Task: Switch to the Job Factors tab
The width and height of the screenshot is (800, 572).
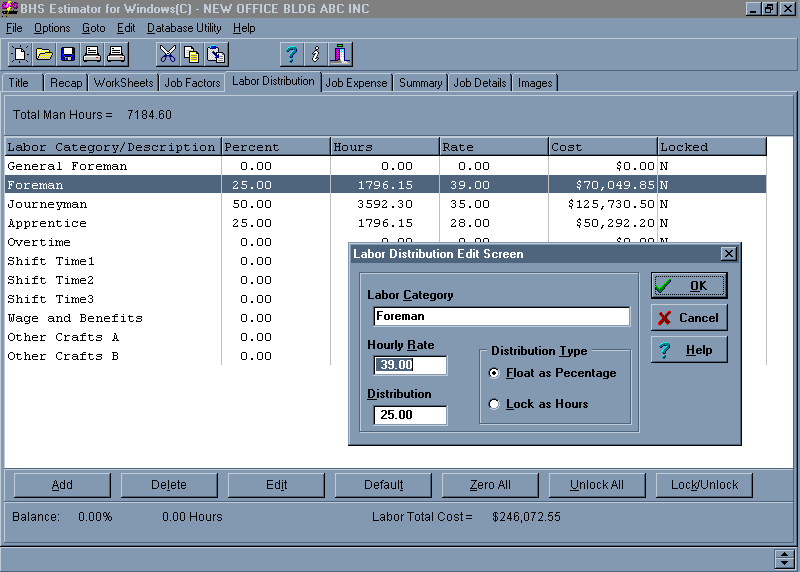Action: (192, 83)
